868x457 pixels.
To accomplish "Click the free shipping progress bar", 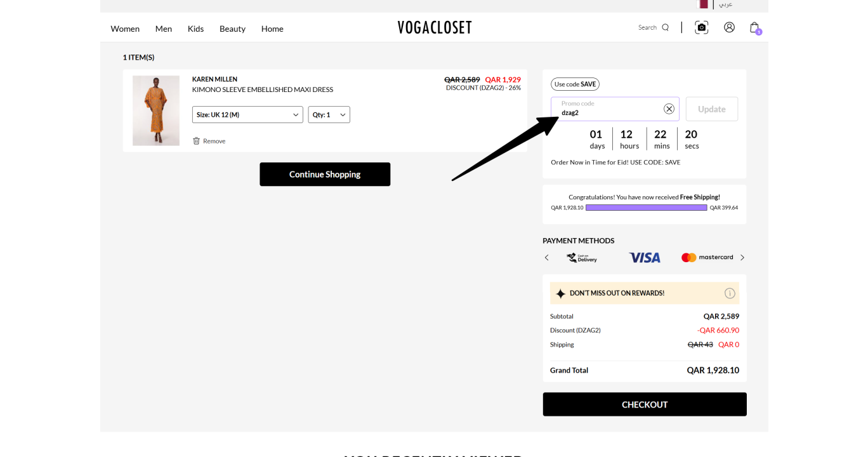I will [646, 208].
